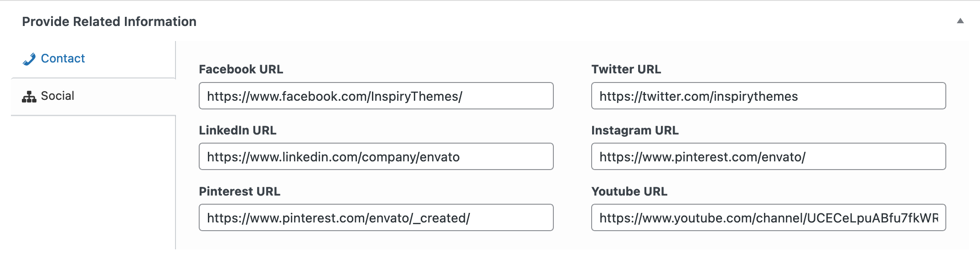Click the Instagram URL label
Viewport: 980px width, 258px height.
(635, 130)
